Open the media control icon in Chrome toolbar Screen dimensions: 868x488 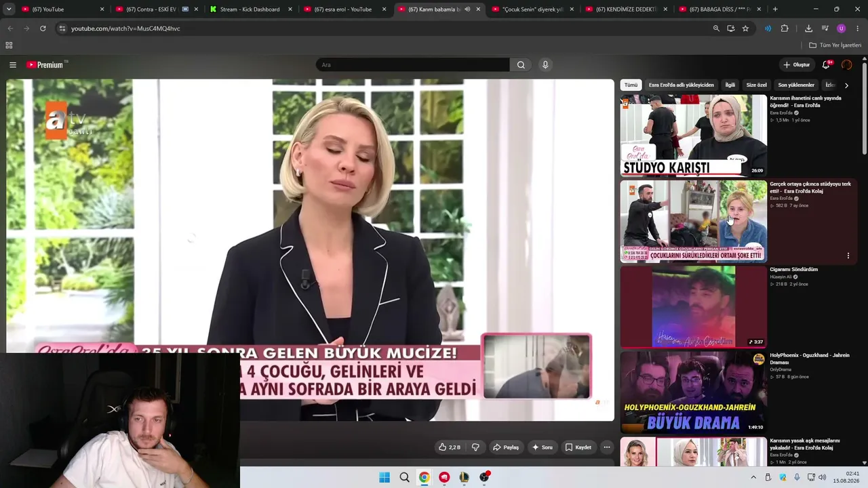click(x=825, y=28)
